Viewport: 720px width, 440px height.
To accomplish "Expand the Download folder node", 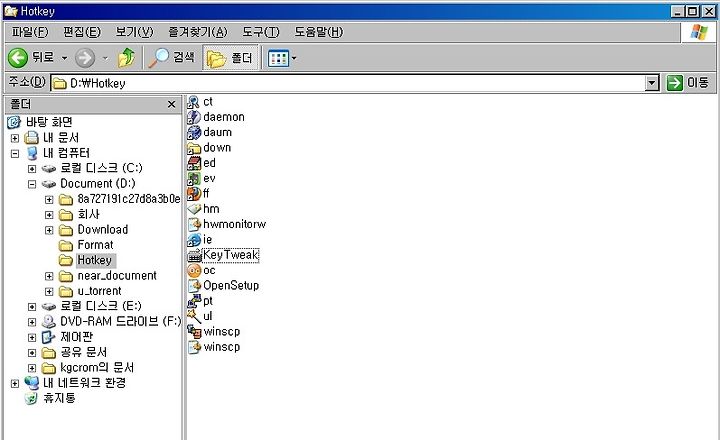I will point(49,230).
